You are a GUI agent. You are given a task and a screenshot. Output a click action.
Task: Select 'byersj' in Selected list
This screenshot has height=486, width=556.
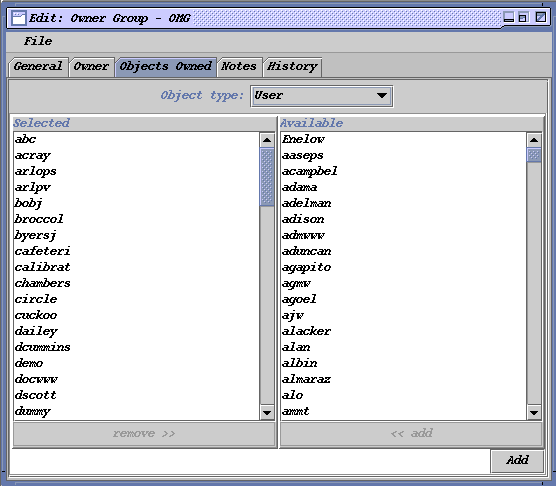(137, 235)
